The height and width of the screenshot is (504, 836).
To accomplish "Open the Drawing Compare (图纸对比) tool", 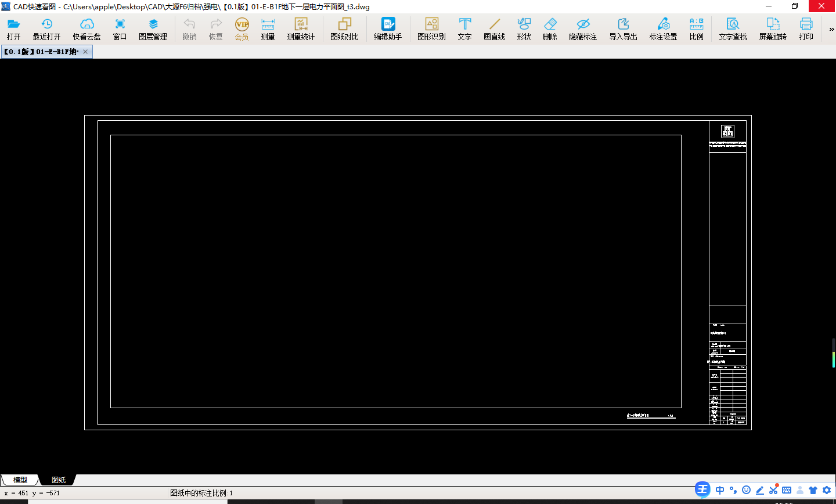I will [344, 28].
